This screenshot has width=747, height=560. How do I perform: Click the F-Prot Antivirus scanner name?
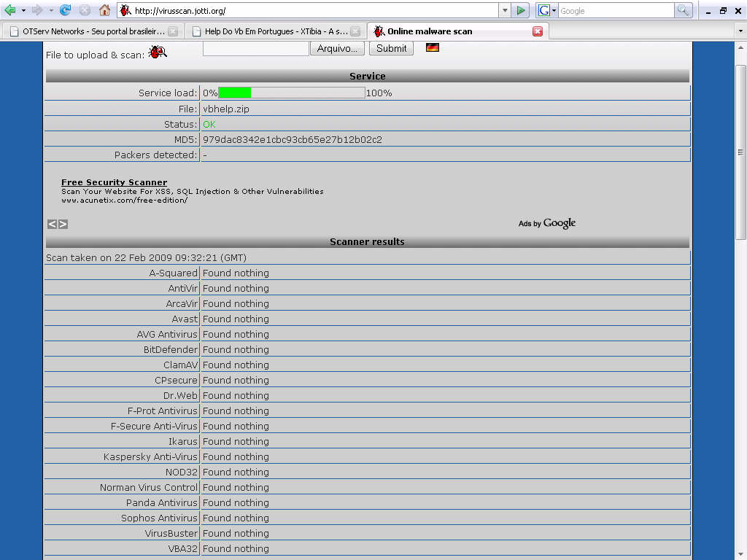pyautogui.click(x=163, y=411)
